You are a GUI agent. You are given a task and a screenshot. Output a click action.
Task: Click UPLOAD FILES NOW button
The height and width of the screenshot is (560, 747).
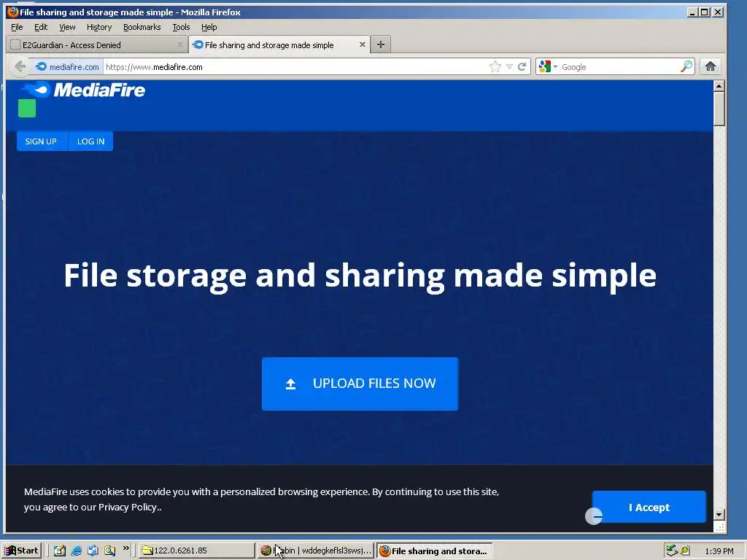(x=360, y=384)
